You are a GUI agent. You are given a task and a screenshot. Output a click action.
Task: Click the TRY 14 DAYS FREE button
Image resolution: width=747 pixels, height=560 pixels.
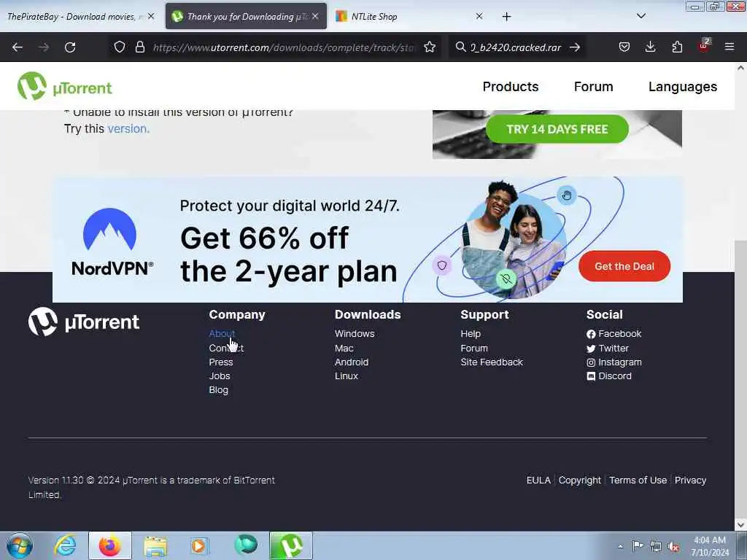click(x=557, y=129)
